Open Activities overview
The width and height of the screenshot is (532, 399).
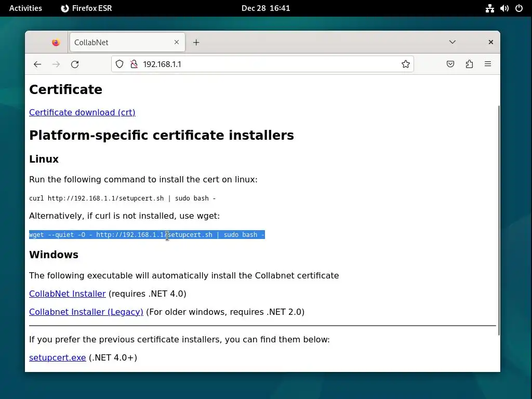click(25, 8)
